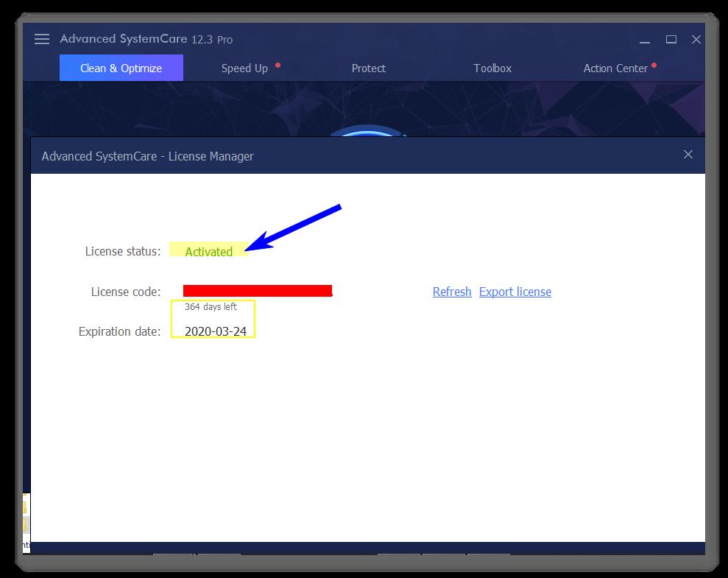The height and width of the screenshot is (578, 728).
Task: Click the Expiration date label
Action: pos(120,331)
